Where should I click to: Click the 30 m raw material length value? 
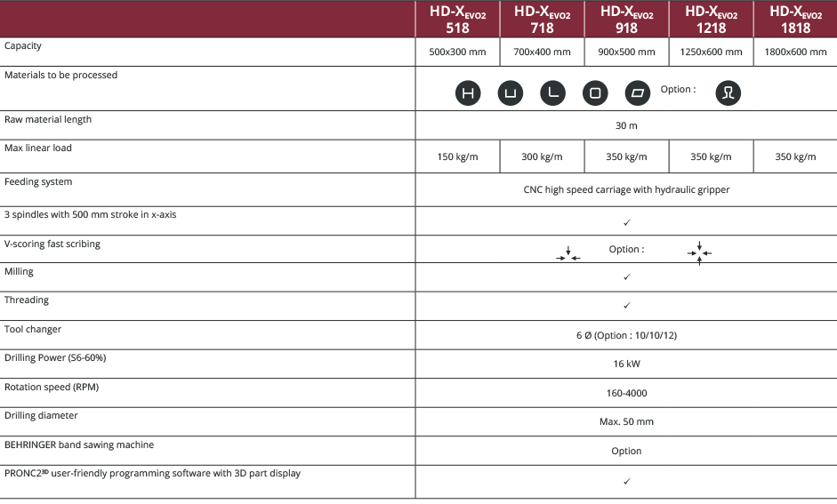[626, 126]
